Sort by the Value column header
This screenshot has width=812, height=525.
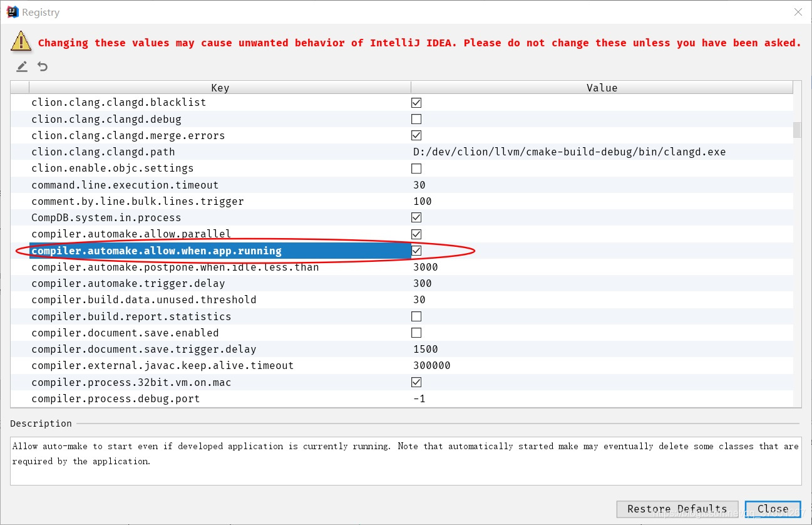(602, 88)
